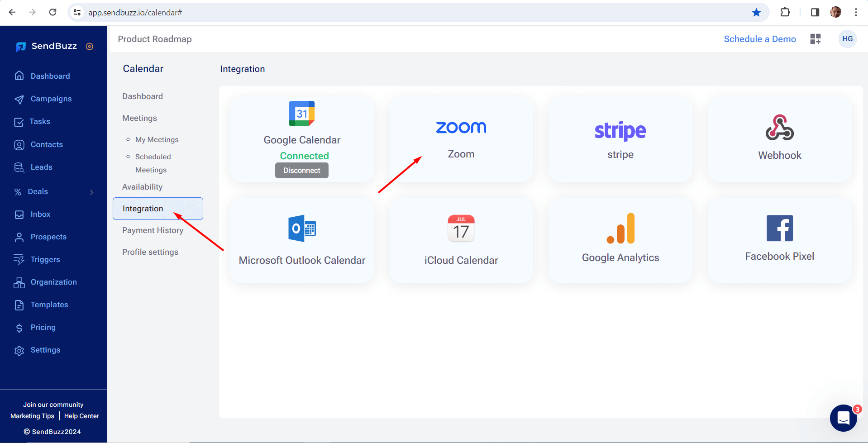The width and height of the screenshot is (868, 443).
Task: Click the Facebook Pixel logo
Action: click(x=780, y=228)
